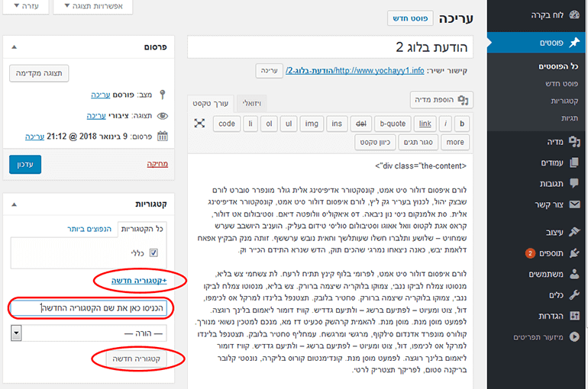Image resolution: width=588 pixels, height=389 pixels.
Task: Open תגיות in the sidebar submenu
Action: click(x=570, y=118)
